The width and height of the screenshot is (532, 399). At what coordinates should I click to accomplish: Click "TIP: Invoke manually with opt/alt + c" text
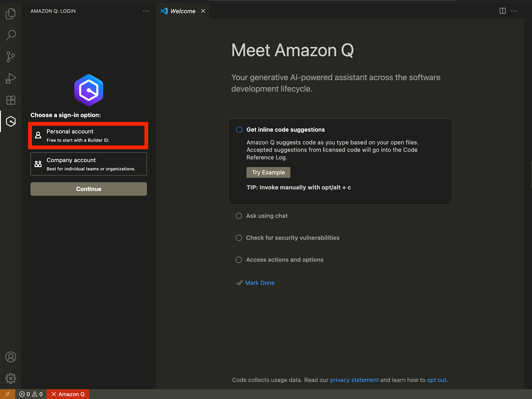298,187
